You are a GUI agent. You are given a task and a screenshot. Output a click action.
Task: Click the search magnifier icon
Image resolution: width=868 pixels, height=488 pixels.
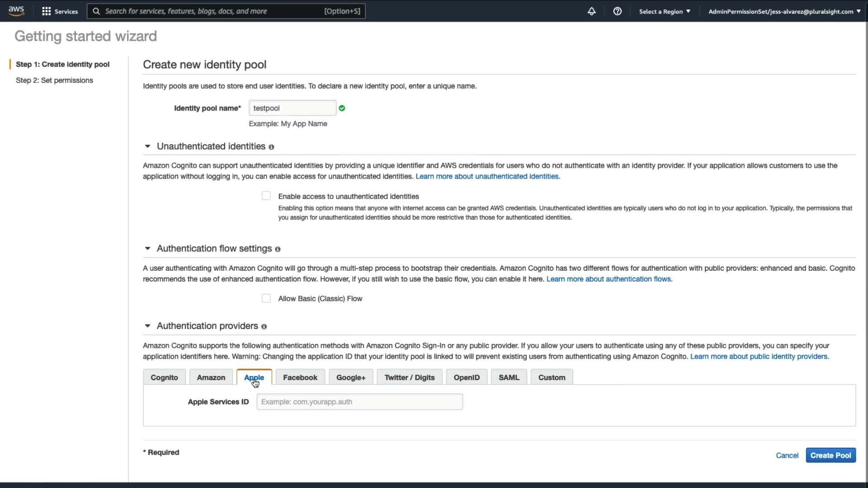[x=96, y=11]
